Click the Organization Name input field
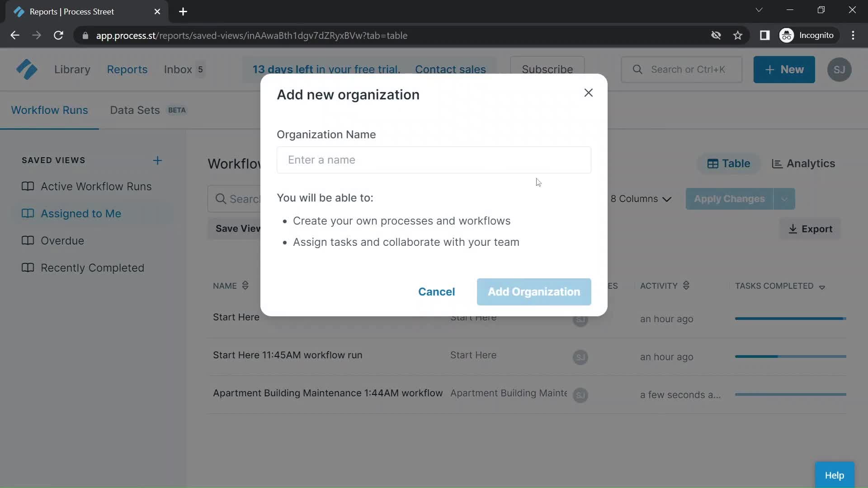868x488 pixels. pos(434,160)
